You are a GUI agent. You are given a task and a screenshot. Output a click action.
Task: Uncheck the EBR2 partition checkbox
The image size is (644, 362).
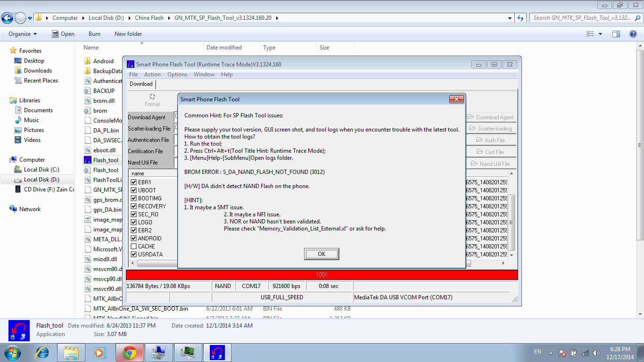click(x=134, y=230)
